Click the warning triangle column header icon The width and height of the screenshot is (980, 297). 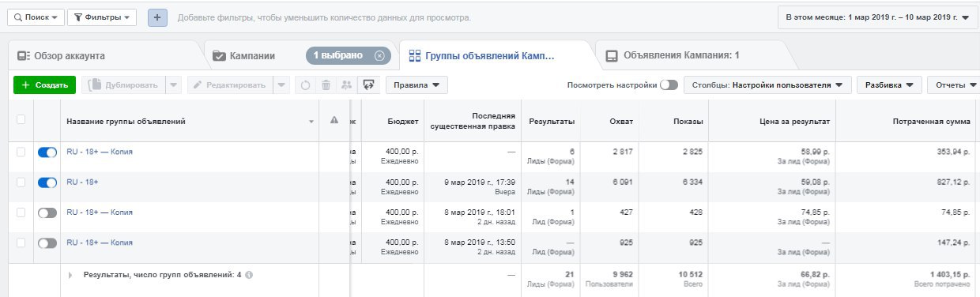click(x=334, y=120)
